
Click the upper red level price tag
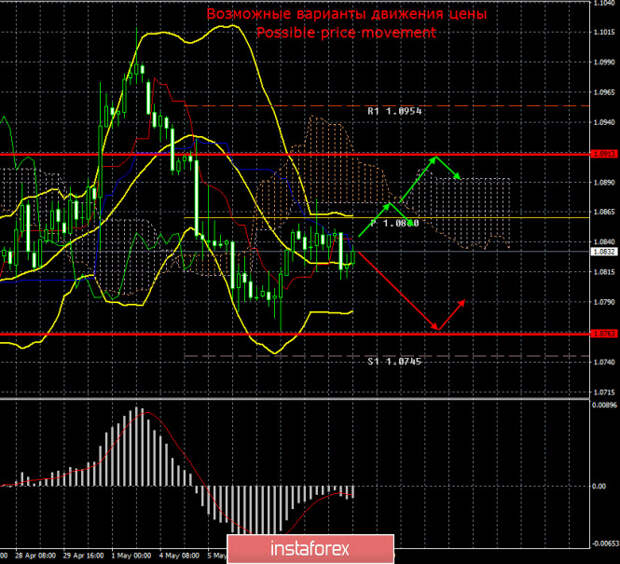(603, 153)
